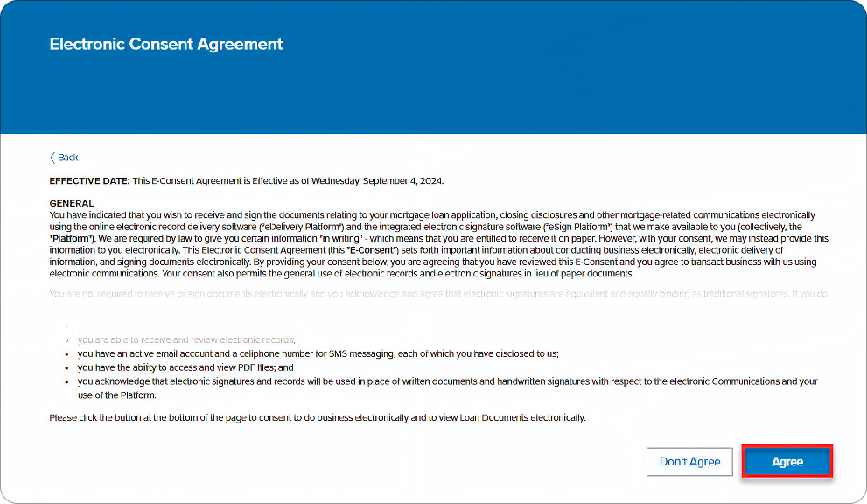Select the bullet about viewing PDF files

coord(185,367)
